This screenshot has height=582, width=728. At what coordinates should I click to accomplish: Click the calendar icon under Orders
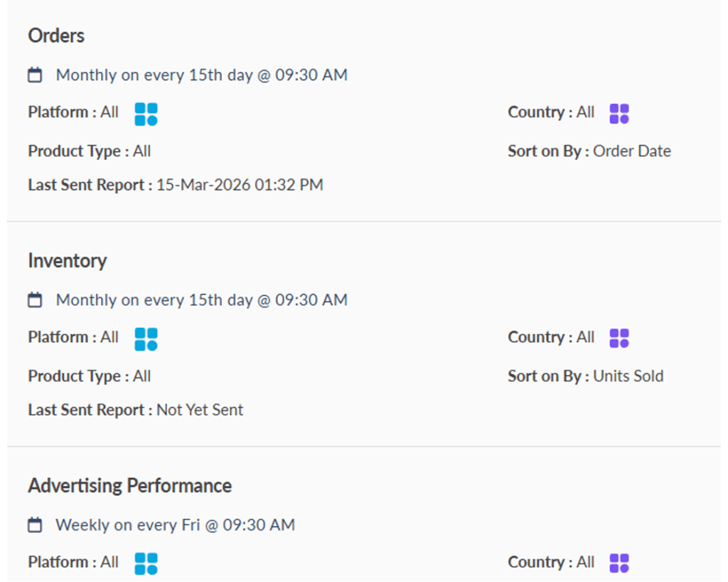point(35,75)
